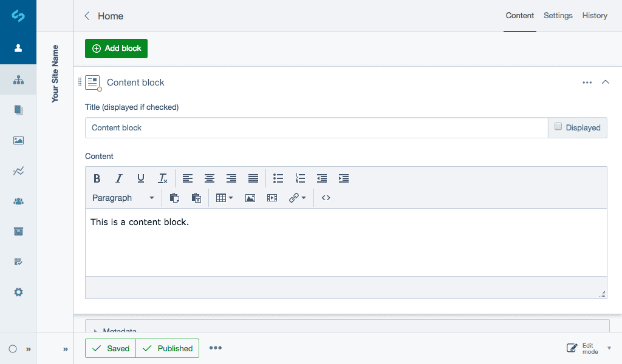
Task: Toggle italic text formatting
Action: click(x=119, y=178)
